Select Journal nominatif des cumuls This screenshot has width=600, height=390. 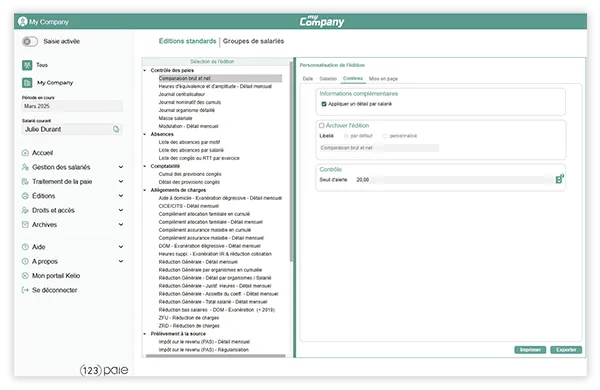[190, 102]
